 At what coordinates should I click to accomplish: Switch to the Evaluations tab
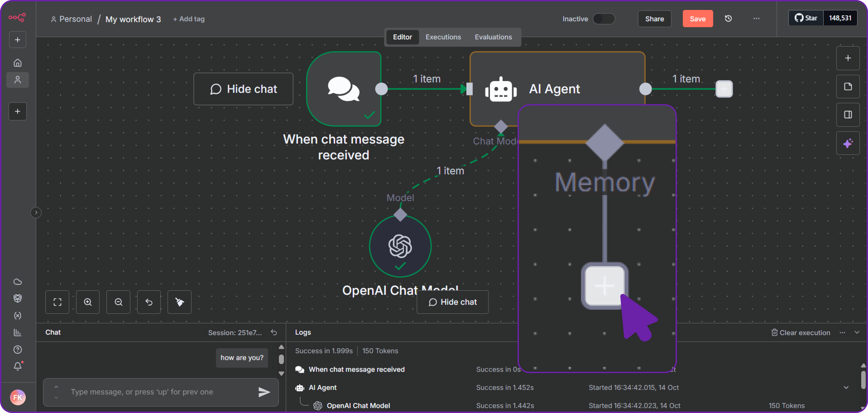coord(493,37)
